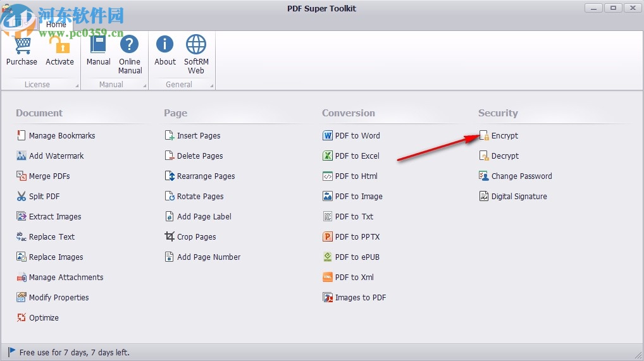Open Online Manual question-mark icon
Viewport: 644px width, 361px height.
point(130,44)
